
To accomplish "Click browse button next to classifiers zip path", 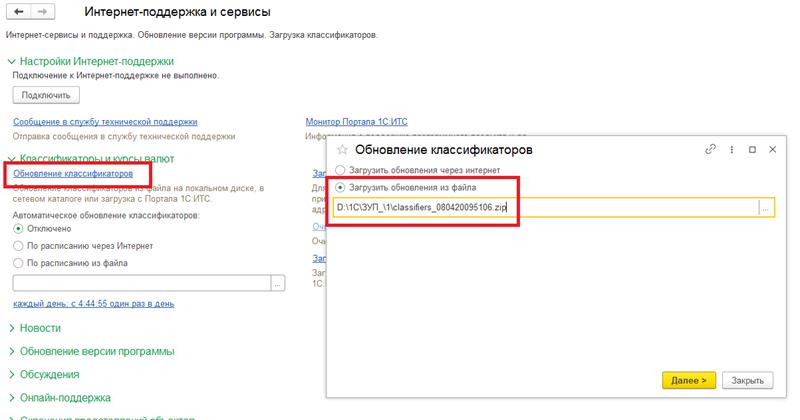I will click(765, 208).
